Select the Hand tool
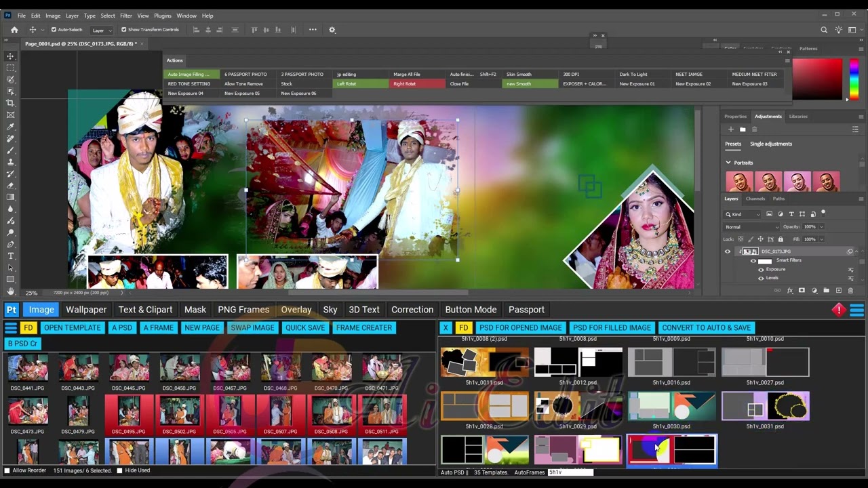 [x=10, y=291]
